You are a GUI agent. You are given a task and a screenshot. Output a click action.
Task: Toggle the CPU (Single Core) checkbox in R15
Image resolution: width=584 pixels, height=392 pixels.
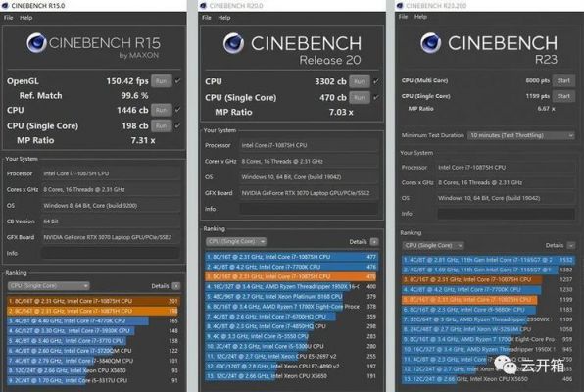pos(178,125)
